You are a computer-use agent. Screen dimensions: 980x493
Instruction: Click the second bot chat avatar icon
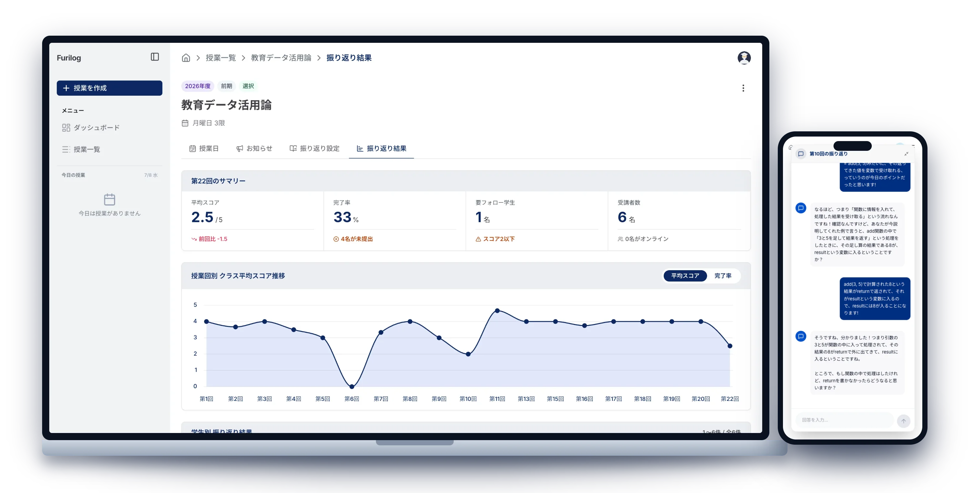801,337
